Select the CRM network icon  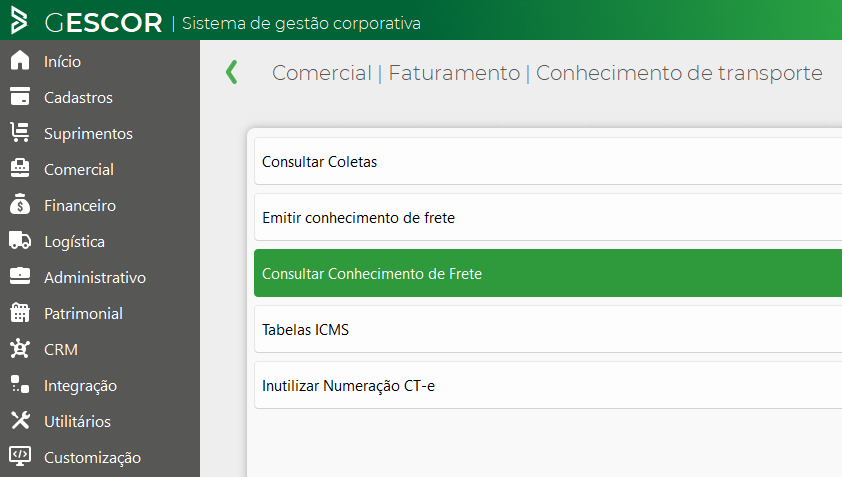[20, 348]
